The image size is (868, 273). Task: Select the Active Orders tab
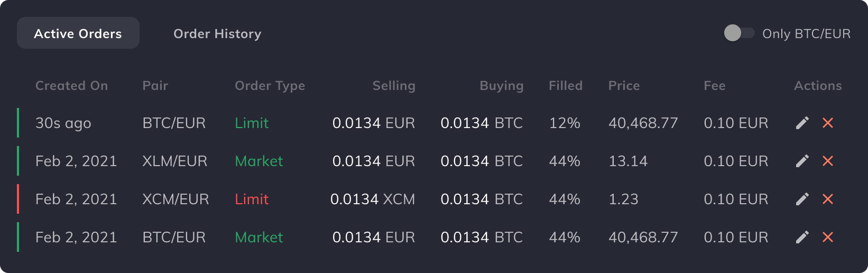coord(78,33)
